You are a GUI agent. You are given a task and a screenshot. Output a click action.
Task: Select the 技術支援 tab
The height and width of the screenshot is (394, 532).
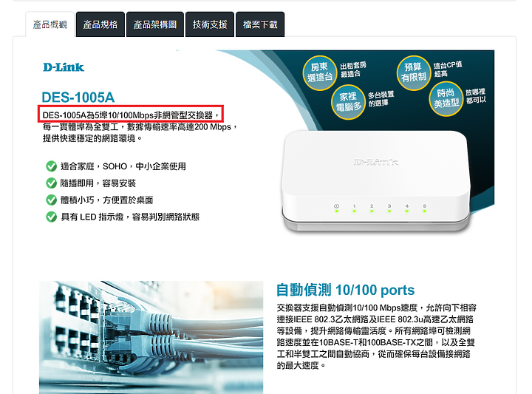click(210, 24)
